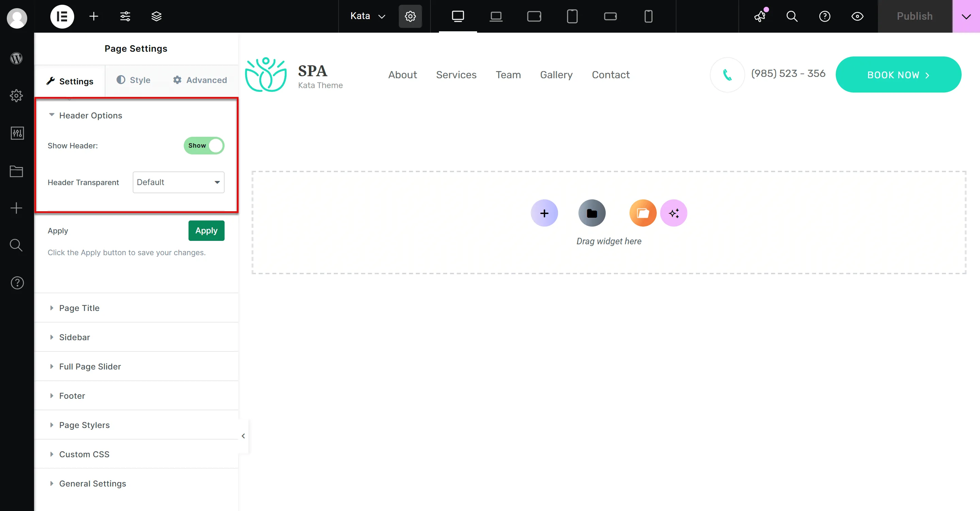
Task: Switch to mobile portrait view
Action: [x=648, y=16]
